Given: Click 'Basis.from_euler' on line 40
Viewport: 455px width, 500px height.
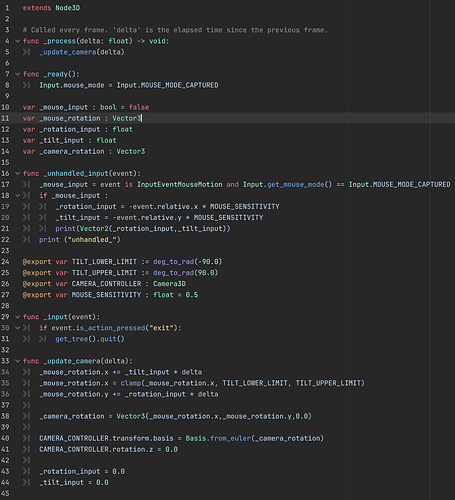Looking at the screenshot, I should pos(218,438).
